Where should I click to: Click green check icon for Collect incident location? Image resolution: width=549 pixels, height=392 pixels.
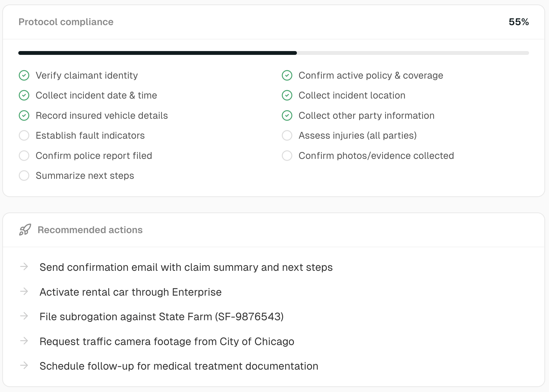click(287, 95)
